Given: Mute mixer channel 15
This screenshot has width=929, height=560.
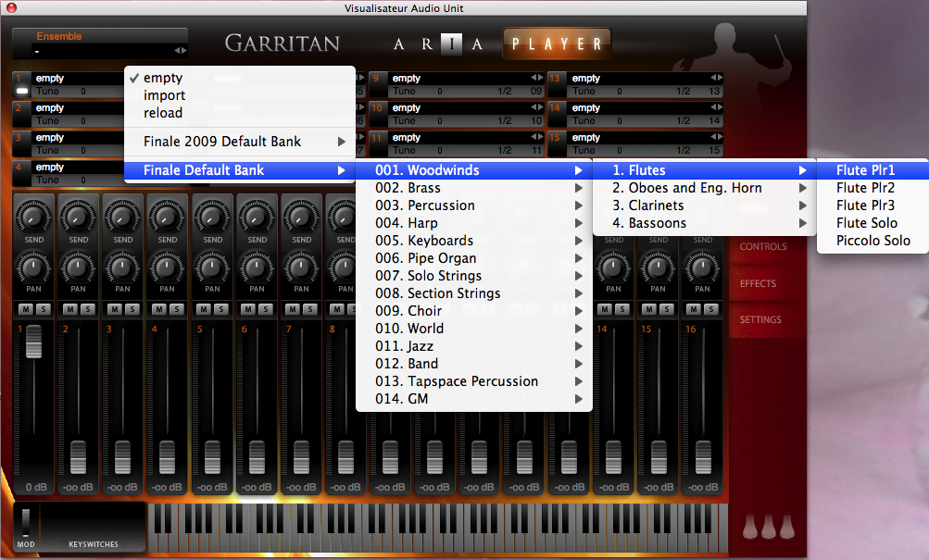Looking at the screenshot, I should click(650, 308).
